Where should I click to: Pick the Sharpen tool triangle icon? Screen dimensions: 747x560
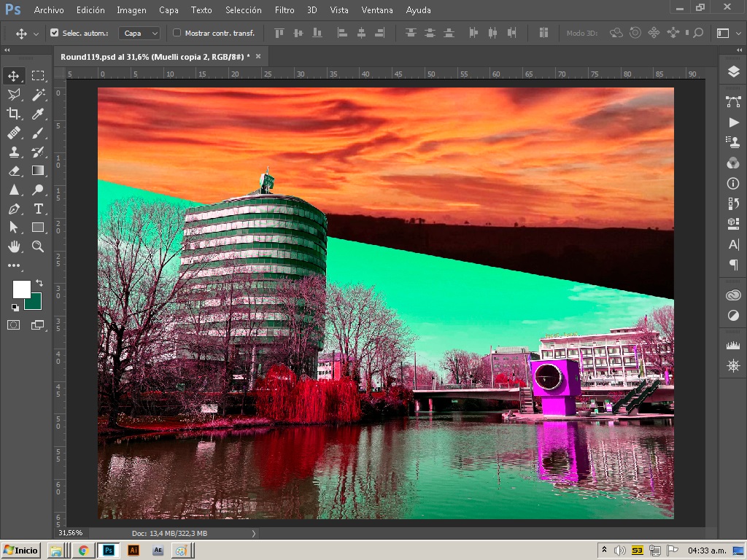pyautogui.click(x=13, y=190)
